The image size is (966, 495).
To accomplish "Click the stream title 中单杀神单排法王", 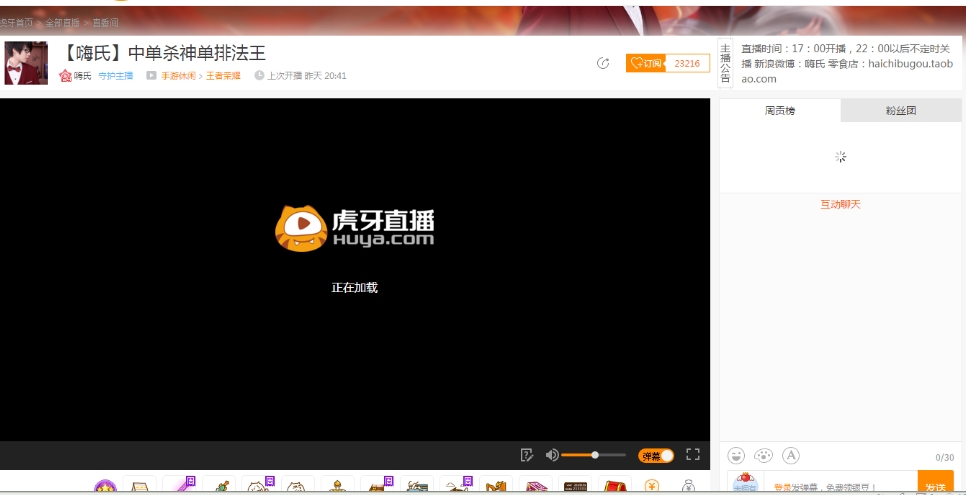I will 197,54.
